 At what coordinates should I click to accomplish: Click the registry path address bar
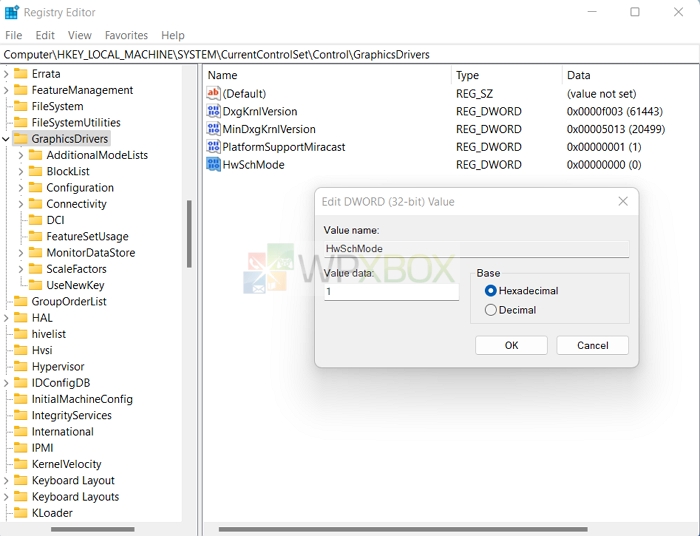[x=350, y=54]
